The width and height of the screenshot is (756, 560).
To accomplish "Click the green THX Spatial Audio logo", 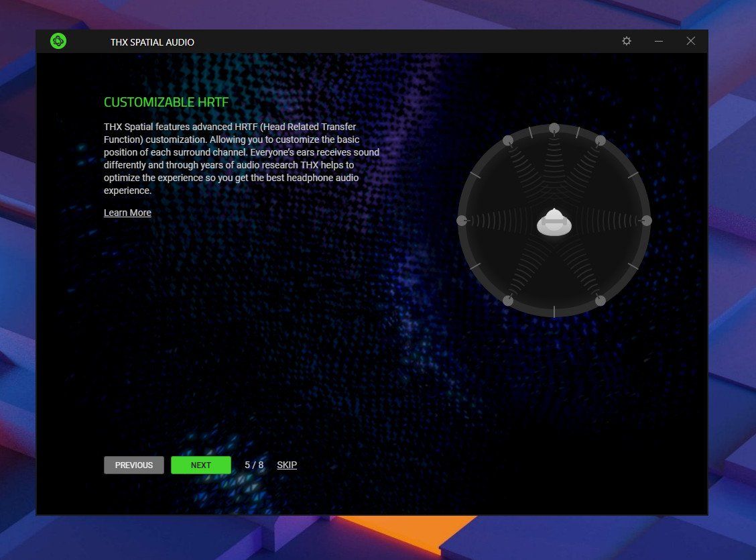I will pos(58,41).
